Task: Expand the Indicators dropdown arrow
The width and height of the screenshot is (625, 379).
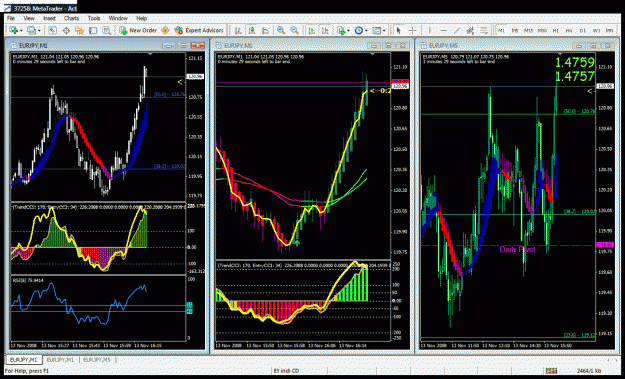Action: [x=348, y=31]
